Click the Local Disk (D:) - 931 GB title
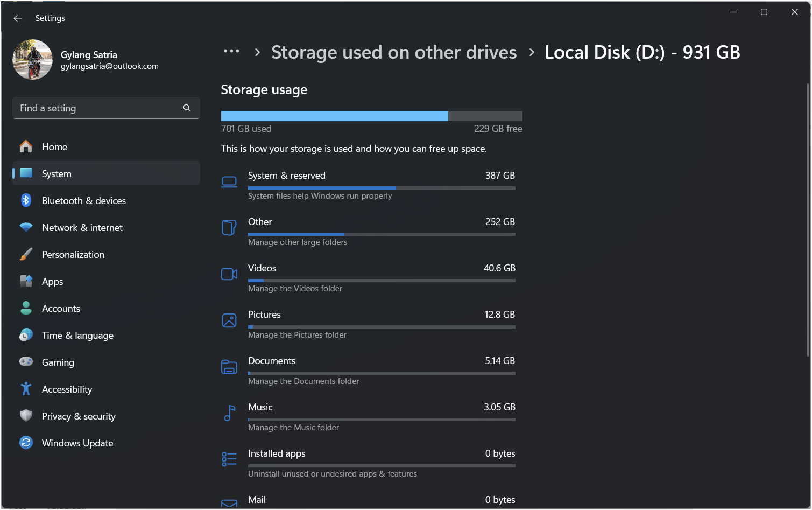 point(642,52)
